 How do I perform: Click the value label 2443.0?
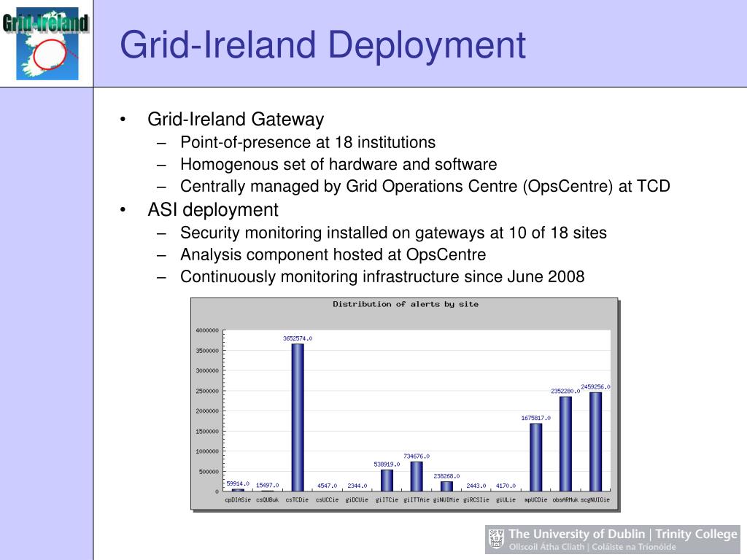(476, 486)
